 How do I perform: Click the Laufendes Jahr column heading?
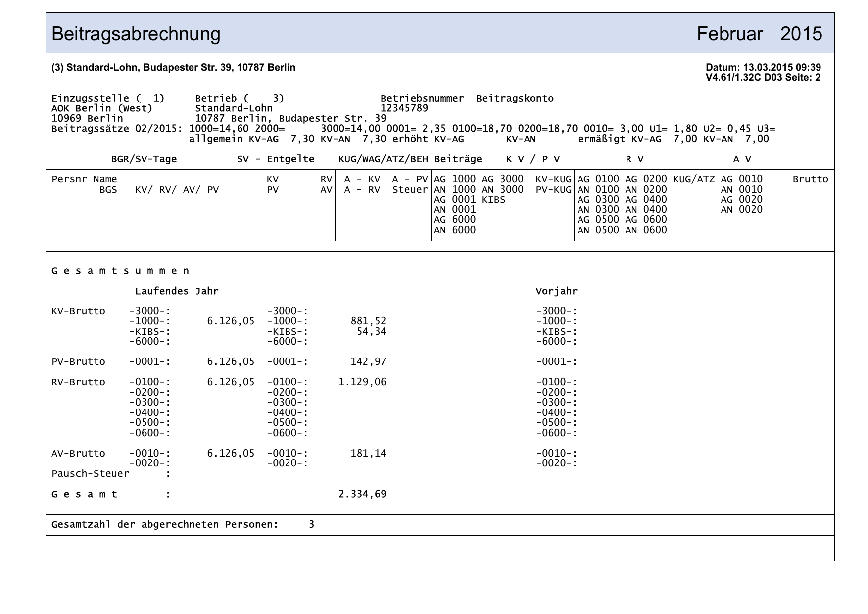pos(177,291)
